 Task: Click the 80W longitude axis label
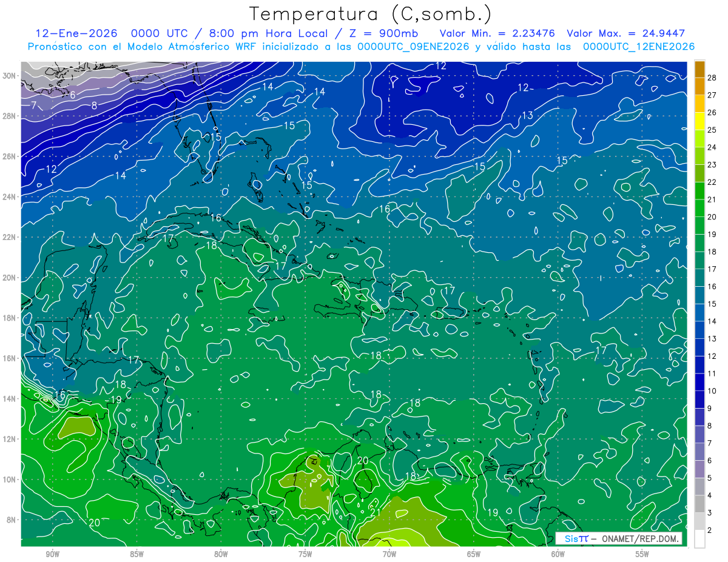(221, 554)
